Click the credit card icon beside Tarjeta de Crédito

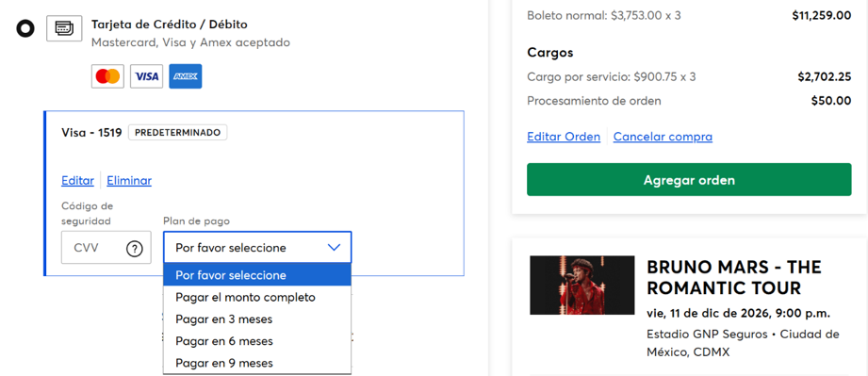pyautogui.click(x=64, y=28)
